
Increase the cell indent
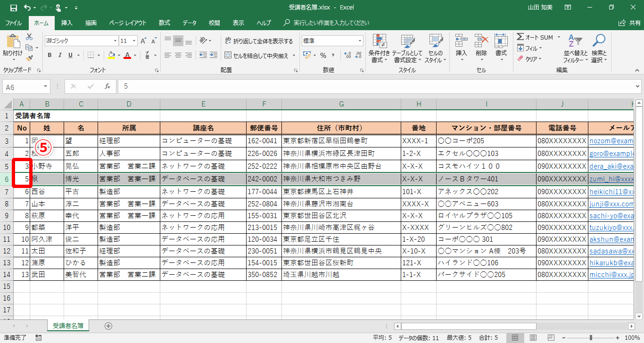pyautogui.click(x=213, y=55)
